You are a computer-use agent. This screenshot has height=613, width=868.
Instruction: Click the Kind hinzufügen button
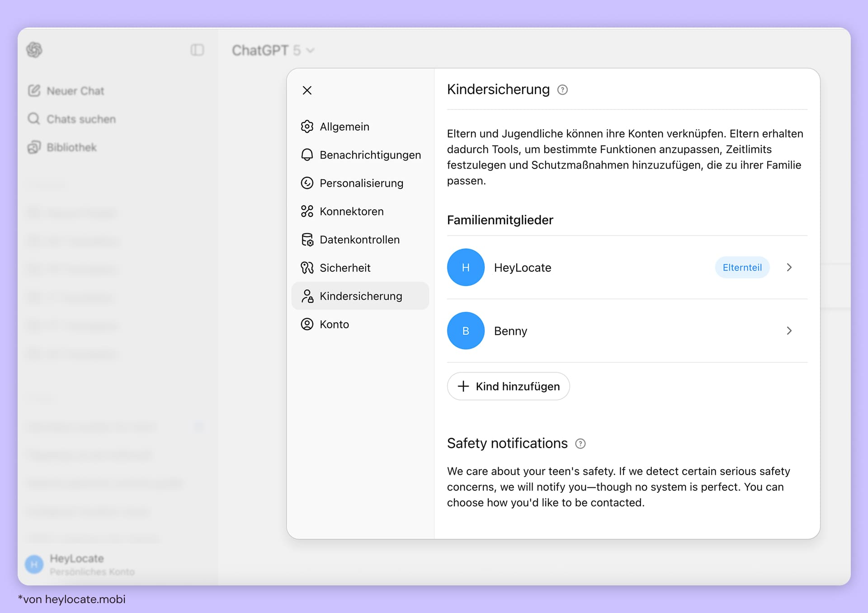pos(508,386)
